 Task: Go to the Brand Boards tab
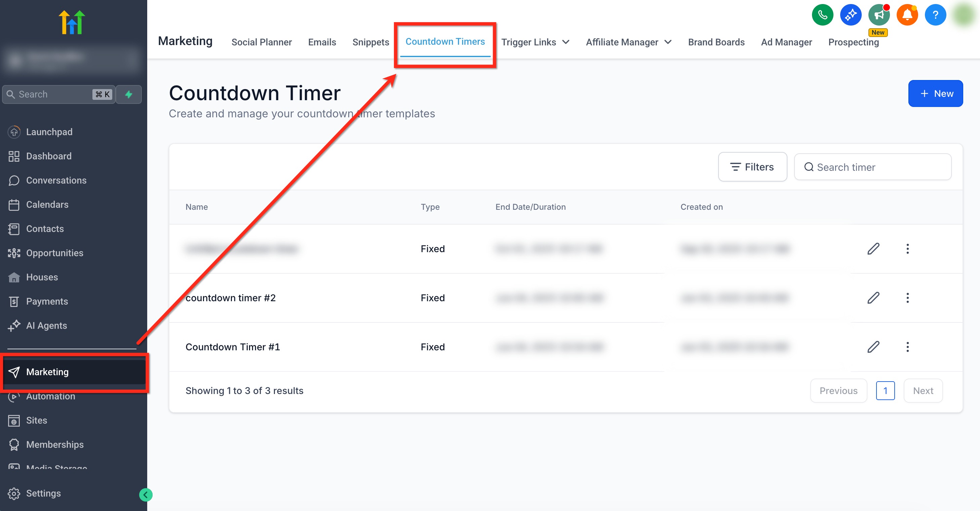pos(716,42)
